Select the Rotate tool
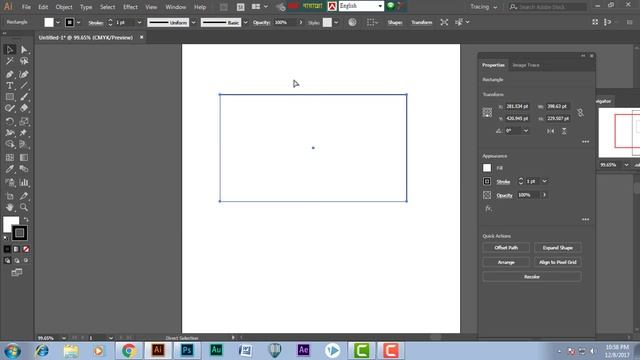This screenshot has height=360, width=640. pos(10,121)
